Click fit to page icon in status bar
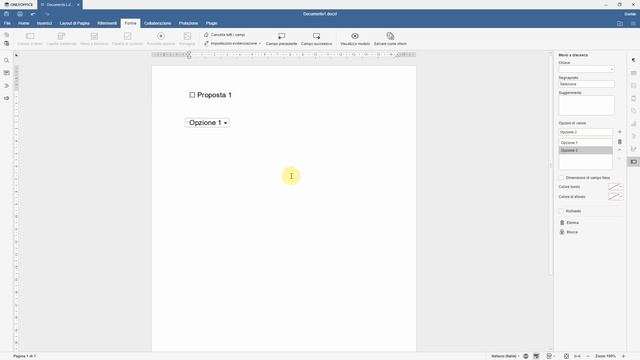This screenshot has width=640, height=360. coord(567,356)
